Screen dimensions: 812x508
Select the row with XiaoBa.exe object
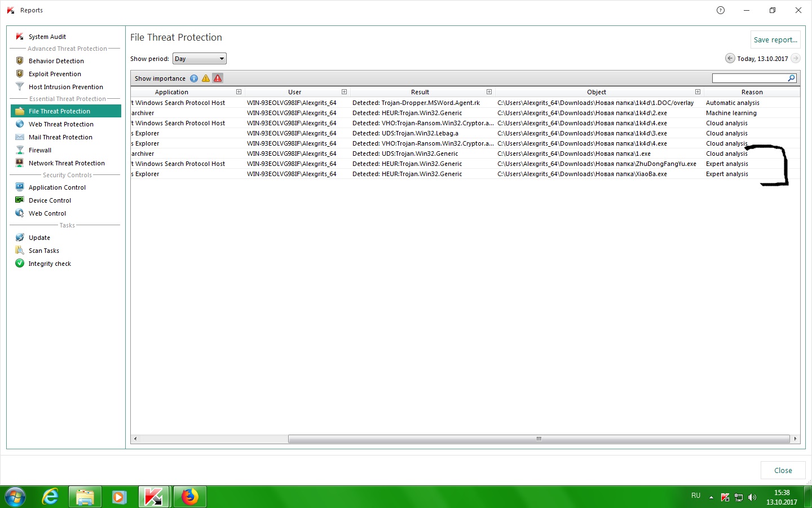click(465, 174)
